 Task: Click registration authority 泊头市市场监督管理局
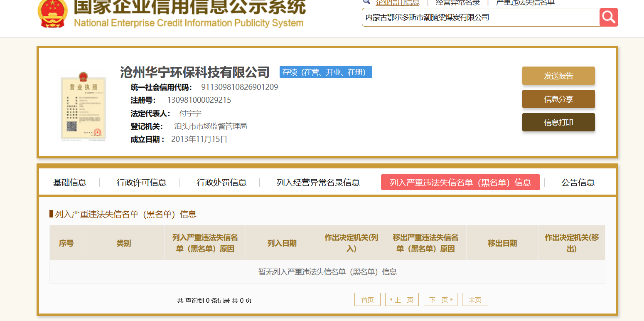coord(211,126)
